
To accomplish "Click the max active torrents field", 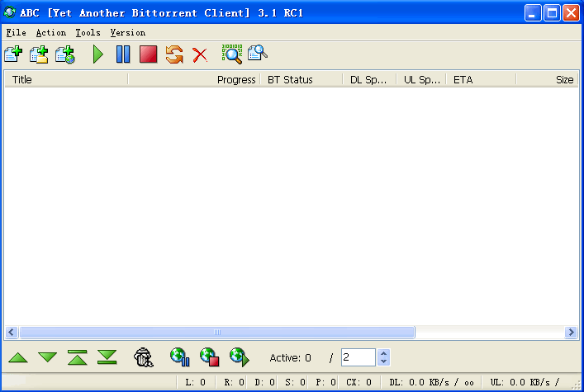I will click(358, 357).
